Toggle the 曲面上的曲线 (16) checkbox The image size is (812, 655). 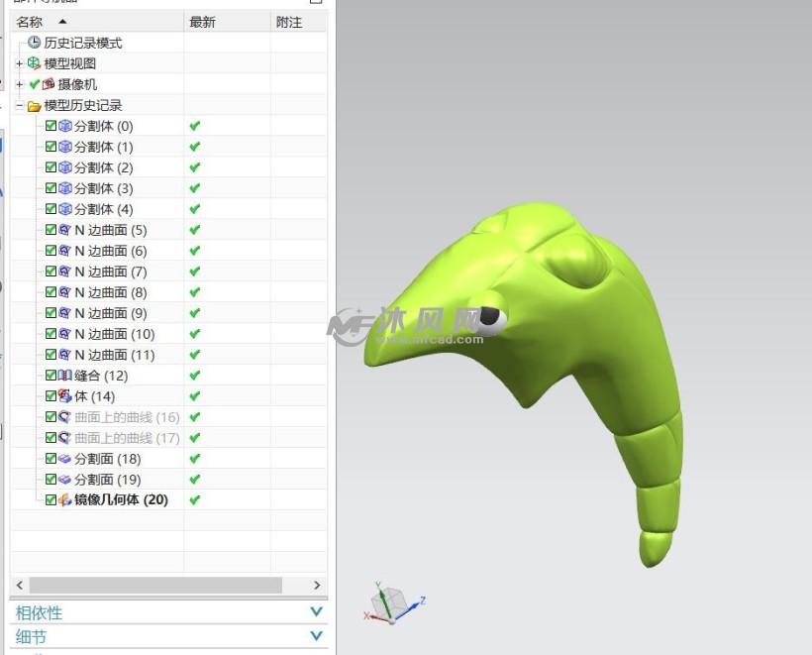click(51, 416)
